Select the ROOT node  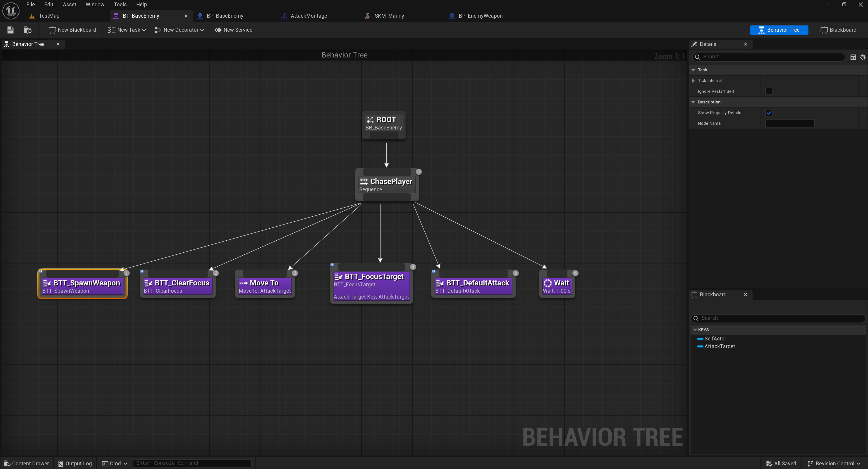(384, 123)
